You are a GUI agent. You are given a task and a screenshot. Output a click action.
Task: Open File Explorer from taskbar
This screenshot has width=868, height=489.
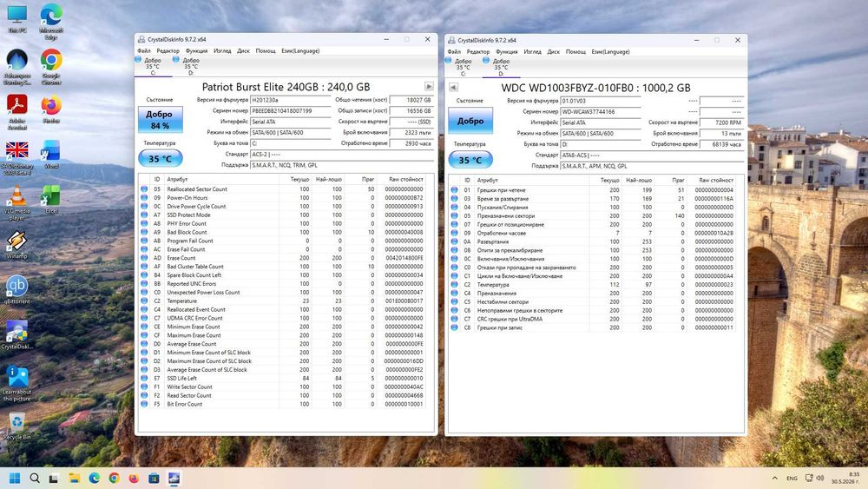click(x=74, y=478)
